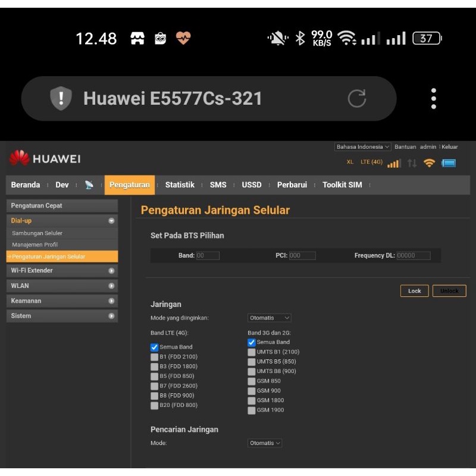This screenshot has height=476, width=476.
Task: Click the admin account link
Action: (x=428, y=146)
